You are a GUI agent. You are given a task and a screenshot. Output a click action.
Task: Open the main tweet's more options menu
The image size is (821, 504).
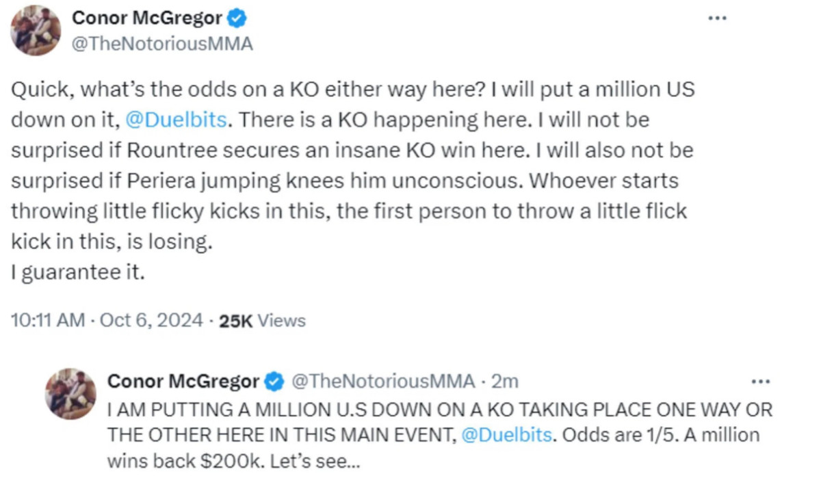(716, 18)
